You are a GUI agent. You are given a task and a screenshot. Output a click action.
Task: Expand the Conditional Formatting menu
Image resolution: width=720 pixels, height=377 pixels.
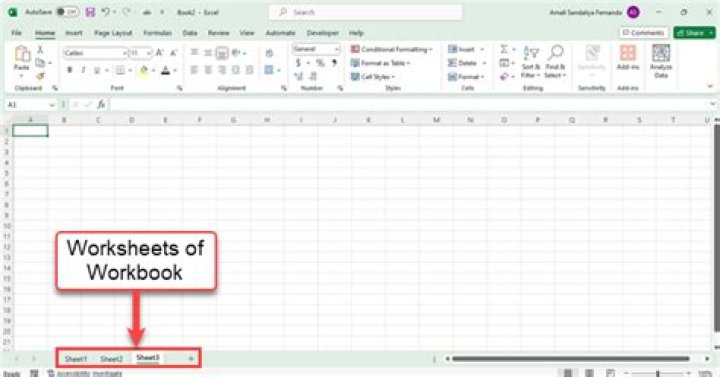(x=391, y=50)
